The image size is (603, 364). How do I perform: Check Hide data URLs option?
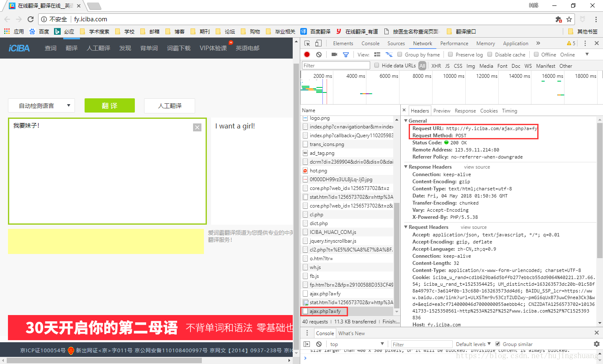377,65
